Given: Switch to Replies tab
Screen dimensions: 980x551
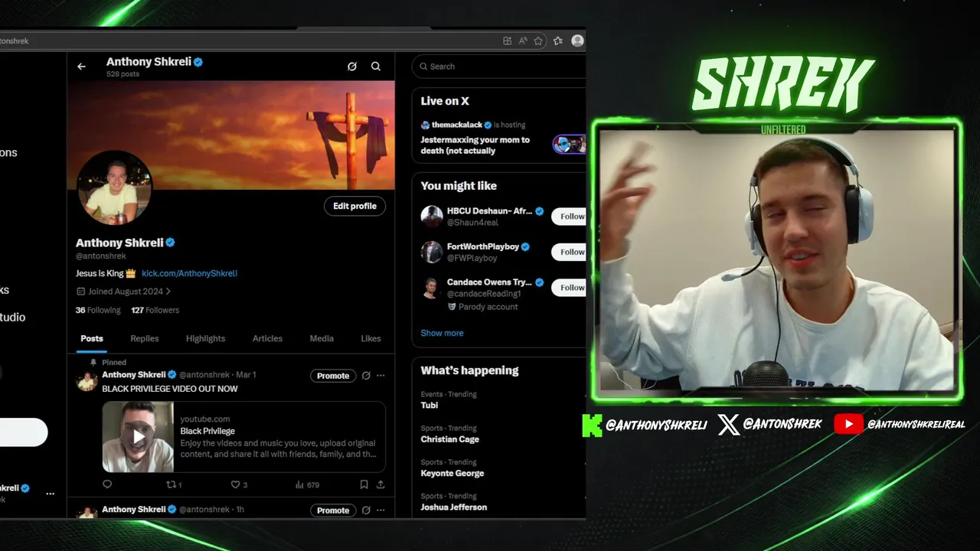Looking at the screenshot, I should 145,338.
